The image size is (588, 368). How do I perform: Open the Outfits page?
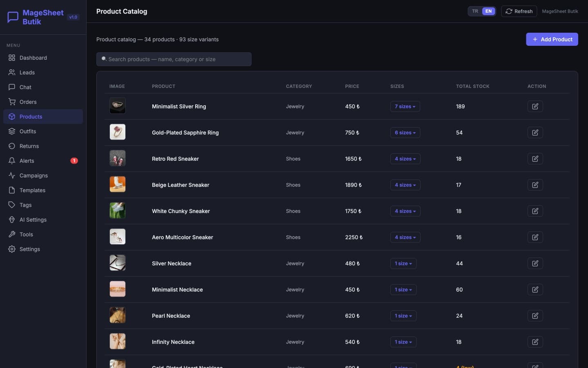[x=43, y=131]
